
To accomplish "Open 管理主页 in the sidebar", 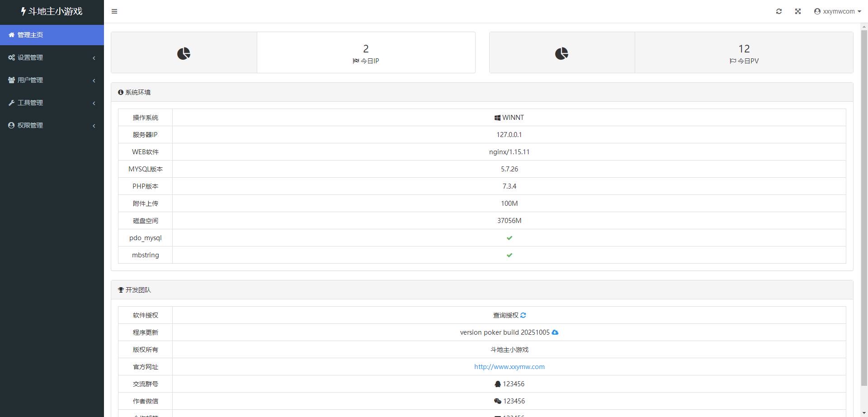I will click(30, 35).
